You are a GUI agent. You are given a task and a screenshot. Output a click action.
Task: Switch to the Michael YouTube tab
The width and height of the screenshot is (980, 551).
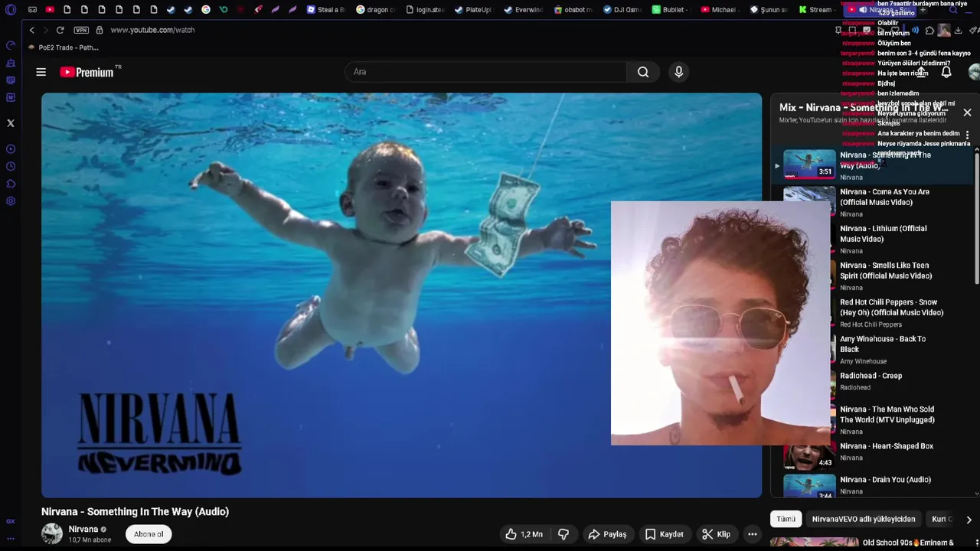(719, 10)
